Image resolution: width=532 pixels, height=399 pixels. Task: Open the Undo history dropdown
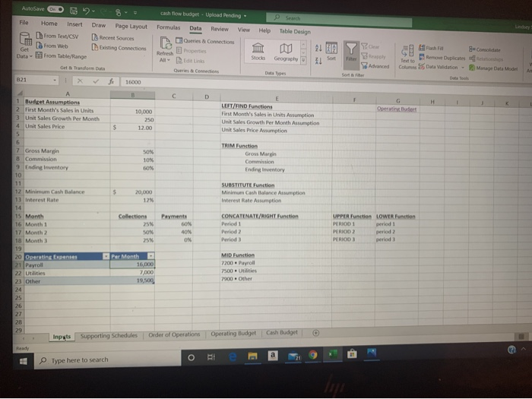coord(93,12)
